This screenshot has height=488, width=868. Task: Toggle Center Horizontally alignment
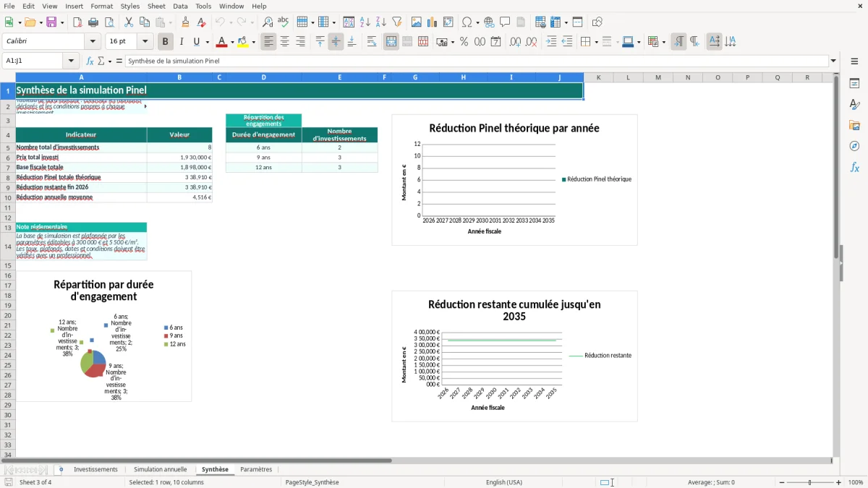285,42
